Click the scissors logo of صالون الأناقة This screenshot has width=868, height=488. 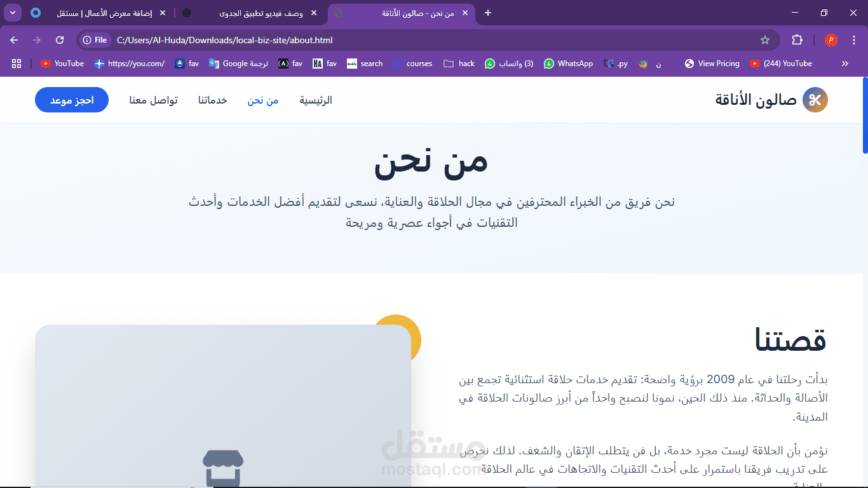click(815, 100)
